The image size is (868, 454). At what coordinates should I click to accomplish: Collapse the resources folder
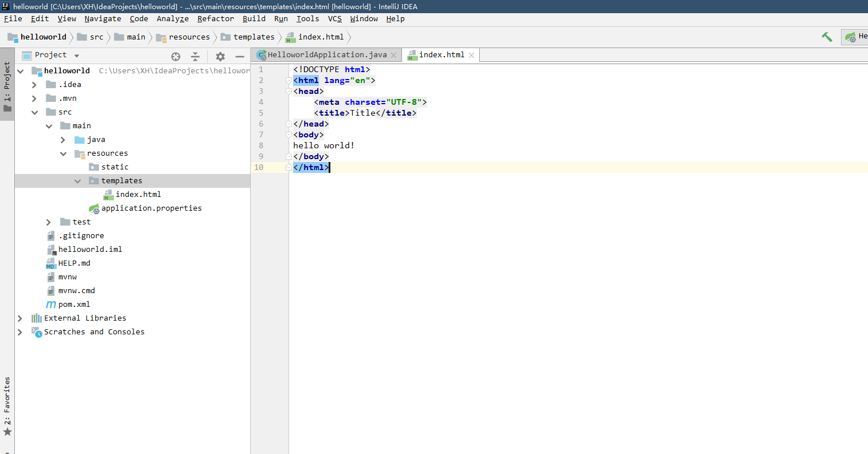(63, 153)
